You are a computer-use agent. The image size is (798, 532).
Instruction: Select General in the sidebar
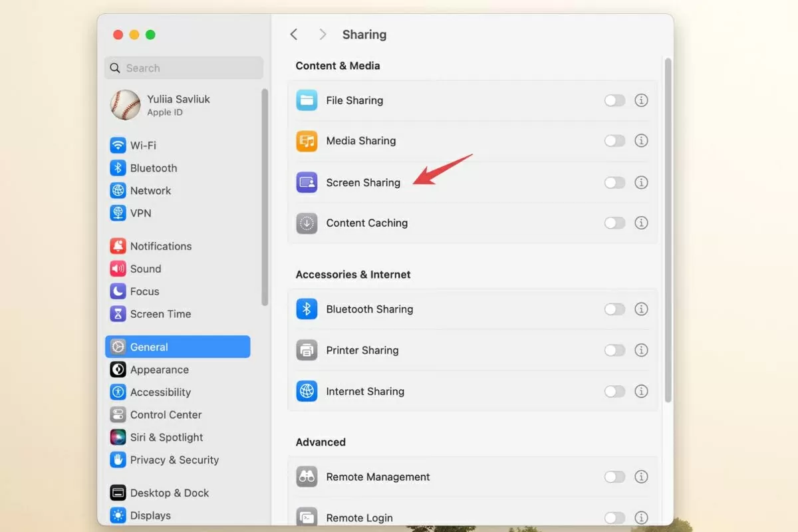(148, 346)
